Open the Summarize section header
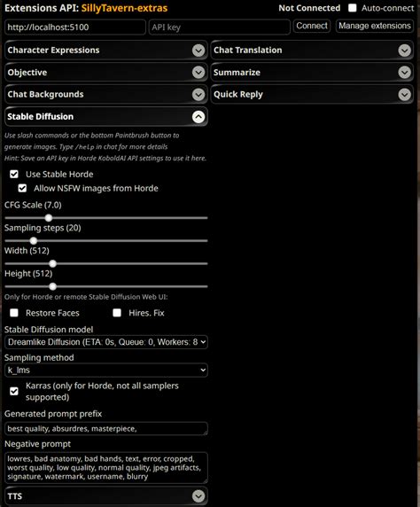420x507 pixels. click(x=312, y=73)
